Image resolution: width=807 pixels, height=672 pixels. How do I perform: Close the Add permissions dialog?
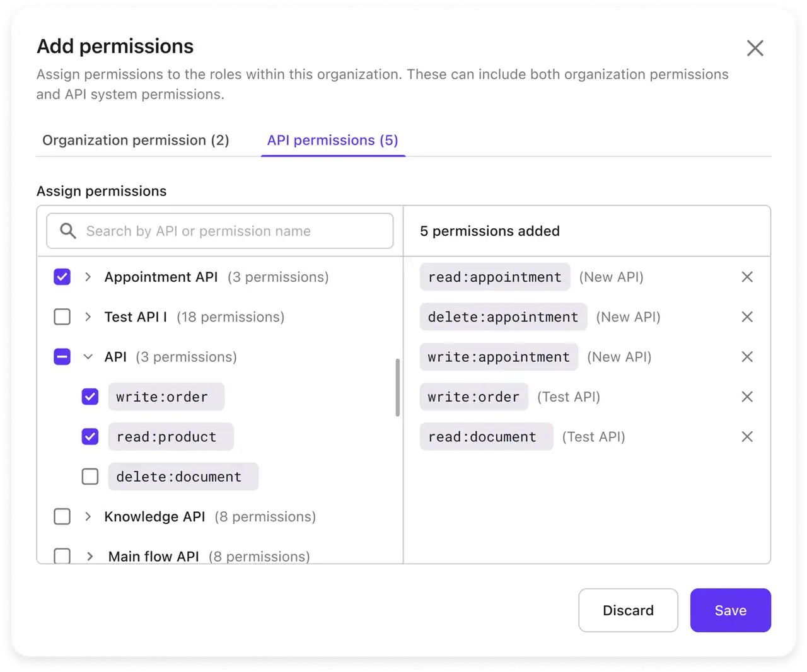click(x=755, y=48)
